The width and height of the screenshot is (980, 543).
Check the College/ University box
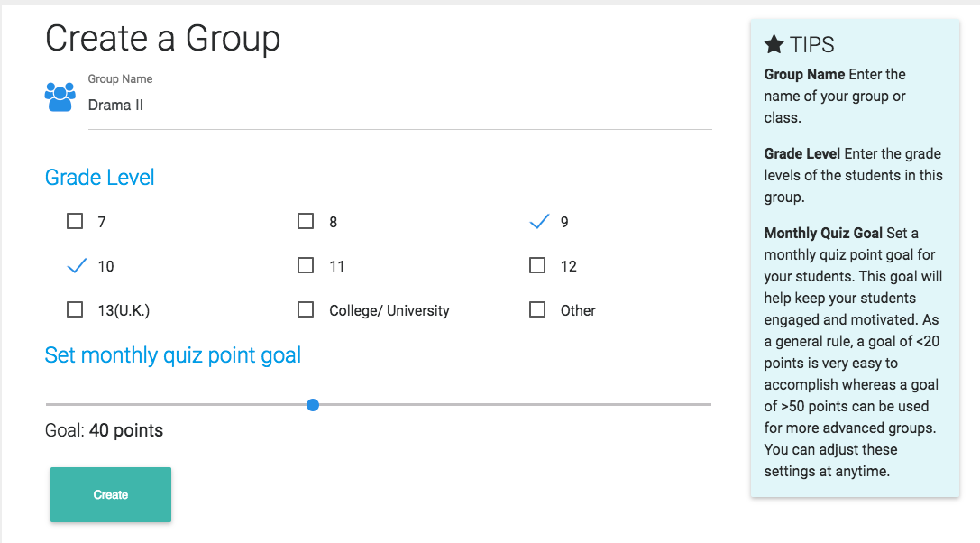[x=306, y=309]
